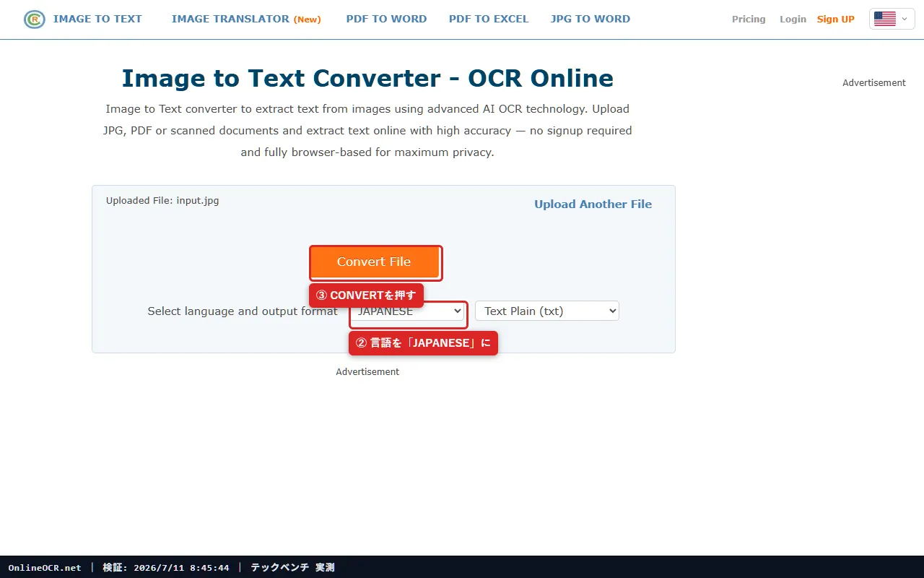Viewport: 924px width, 578px height.
Task: Click Sign UP link
Action: coord(835,20)
